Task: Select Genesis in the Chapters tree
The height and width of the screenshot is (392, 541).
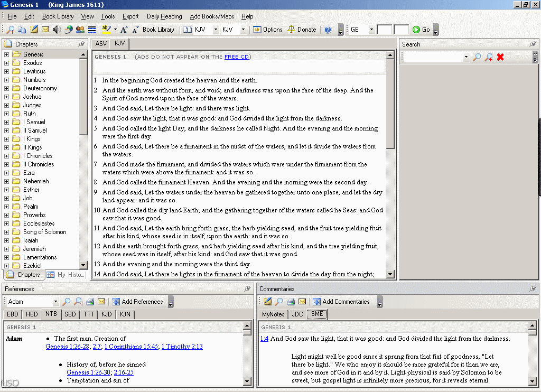Action: tap(33, 54)
